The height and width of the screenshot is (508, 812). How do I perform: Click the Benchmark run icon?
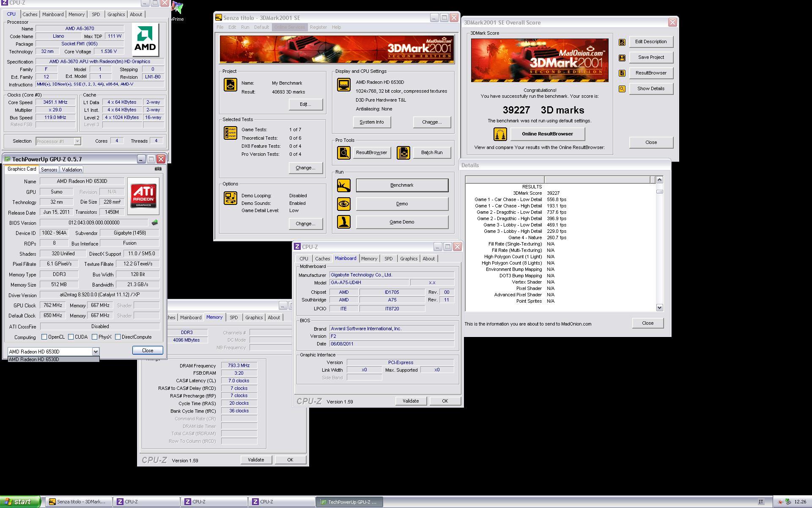343,185
